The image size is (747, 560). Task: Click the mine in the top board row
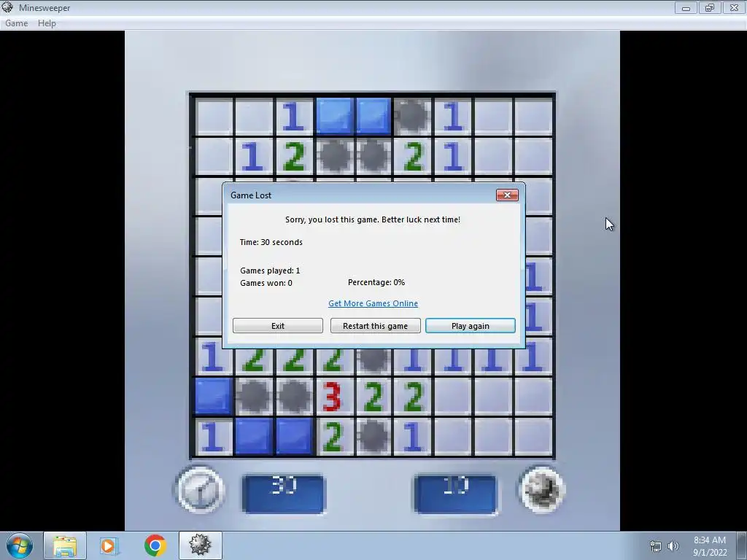pyautogui.click(x=413, y=116)
